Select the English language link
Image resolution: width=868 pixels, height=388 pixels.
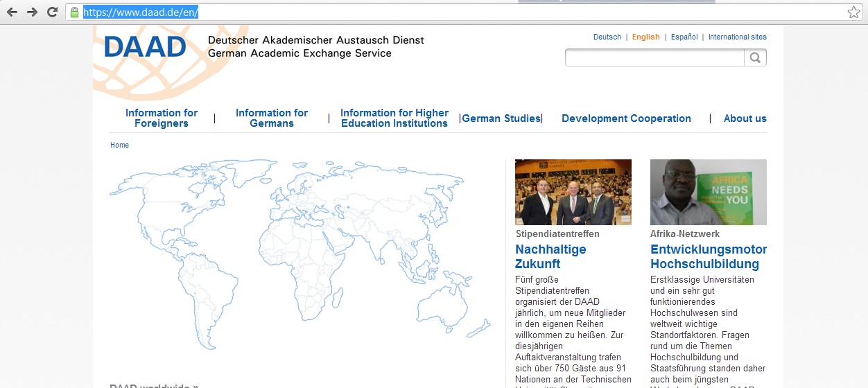[645, 37]
